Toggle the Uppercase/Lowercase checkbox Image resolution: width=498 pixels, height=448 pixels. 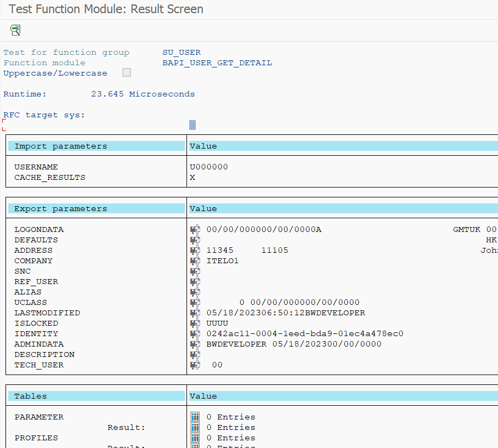pos(127,72)
